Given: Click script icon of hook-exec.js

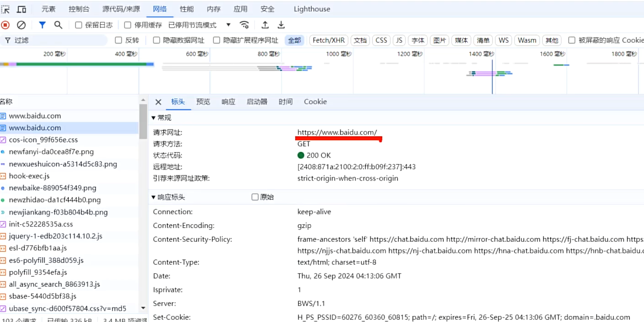Looking at the screenshot, I should (3, 176).
